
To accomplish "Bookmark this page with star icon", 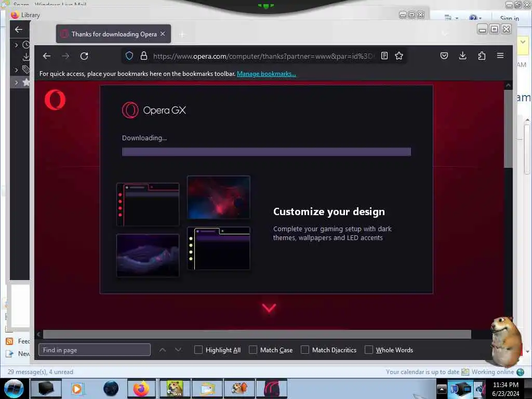I will (x=399, y=56).
